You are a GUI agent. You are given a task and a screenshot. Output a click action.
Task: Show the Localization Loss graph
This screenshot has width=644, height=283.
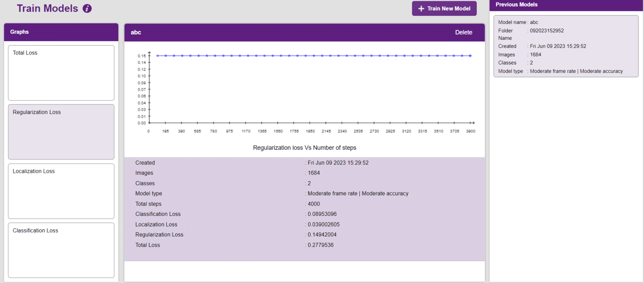pyautogui.click(x=61, y=191)
